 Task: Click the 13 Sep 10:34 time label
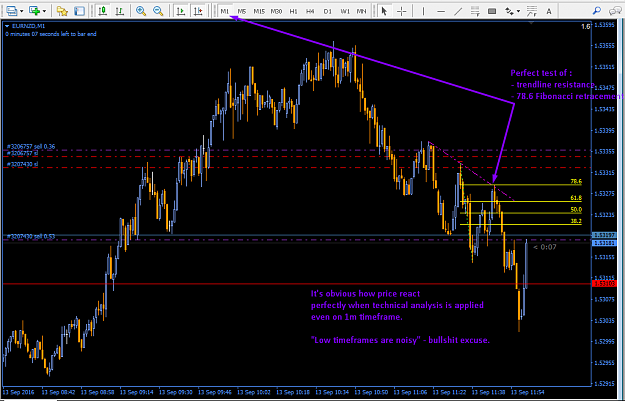pos(332,392)
